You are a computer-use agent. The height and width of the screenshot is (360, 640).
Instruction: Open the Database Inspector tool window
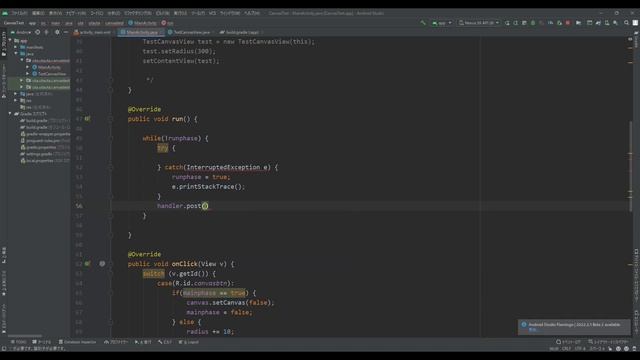click(x=78, y=342)
